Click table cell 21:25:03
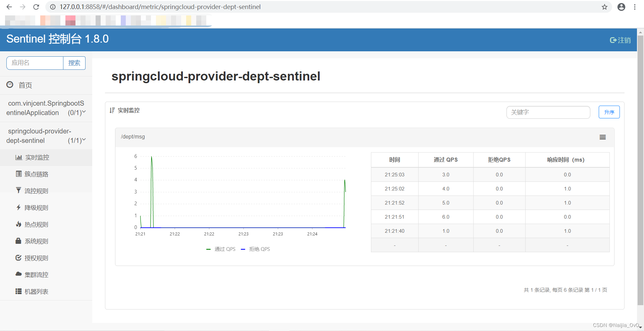The image size is (644, 331). tap(394, 174)
